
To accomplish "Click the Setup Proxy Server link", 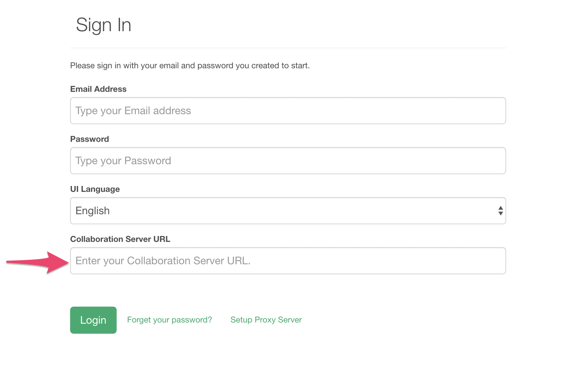I will click(x=266, y=320).
